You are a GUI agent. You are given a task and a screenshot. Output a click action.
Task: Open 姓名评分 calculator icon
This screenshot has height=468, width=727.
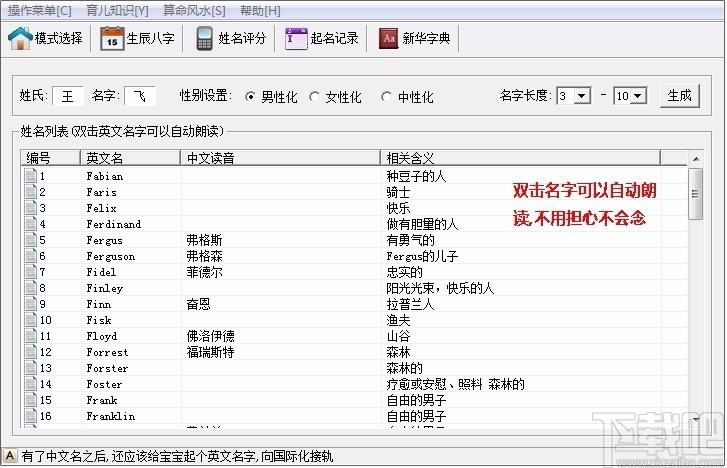(204, 39)
